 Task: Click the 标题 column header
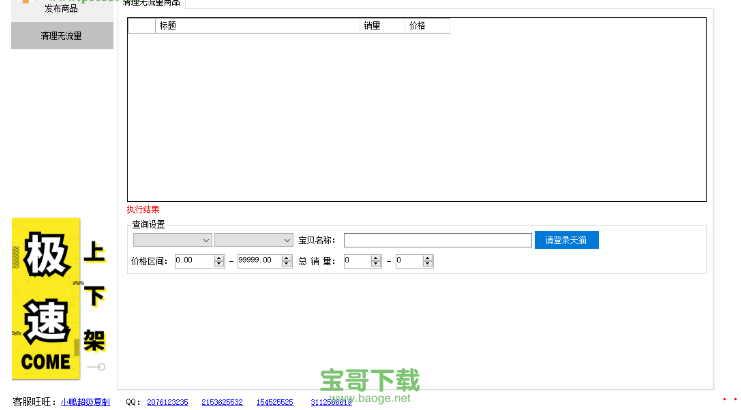[258, 26]
